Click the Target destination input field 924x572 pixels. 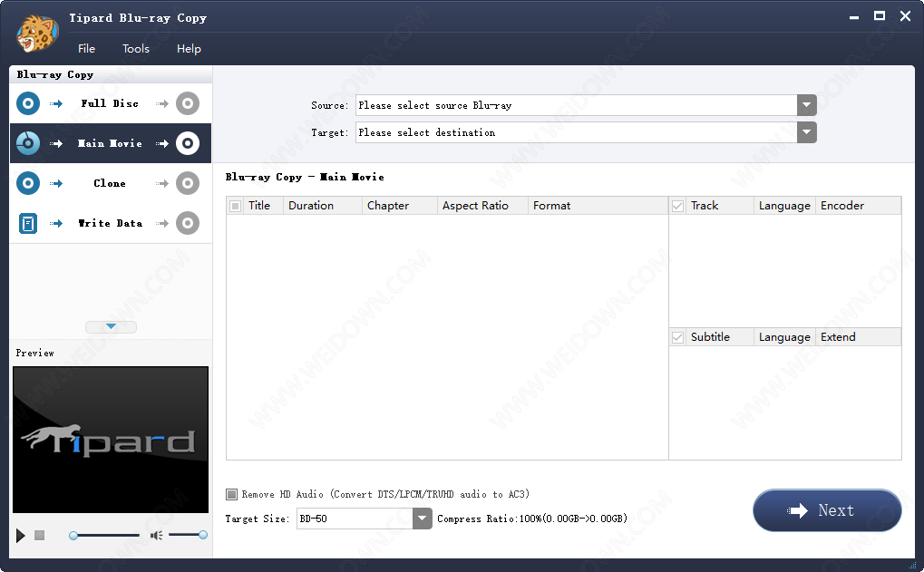577,132
